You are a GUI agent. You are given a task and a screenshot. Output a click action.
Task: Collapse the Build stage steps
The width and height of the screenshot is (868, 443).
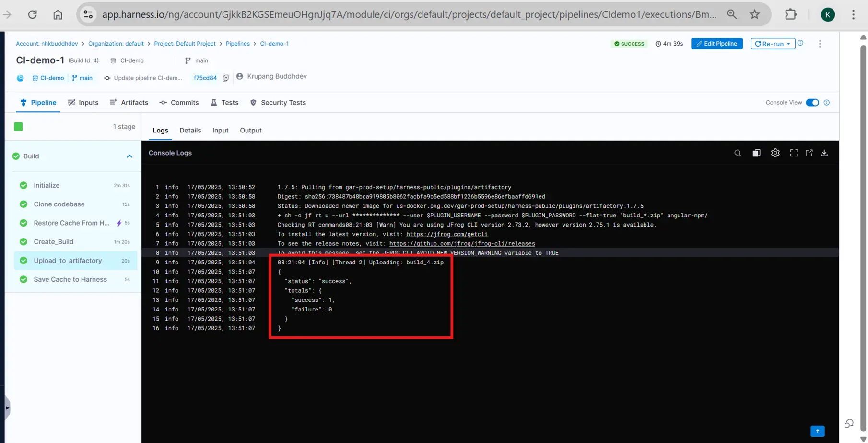129,156
